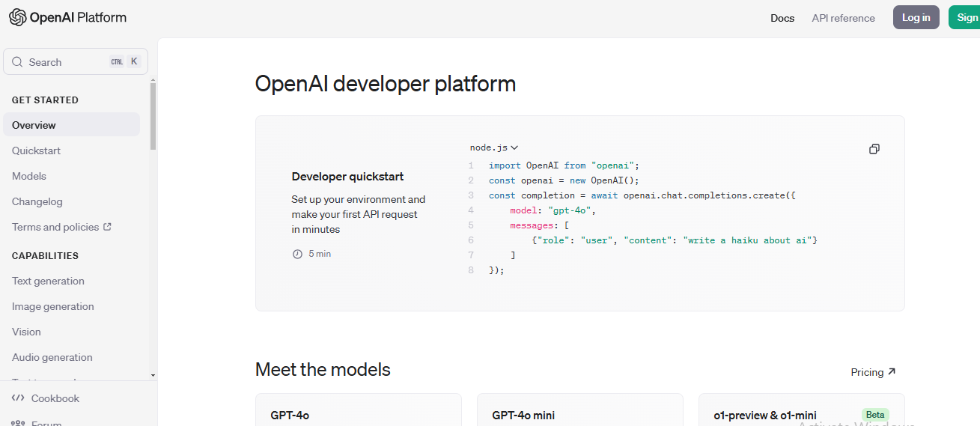980x426 pixels.
Task: Click the green Sign up button
Action: 964,17
